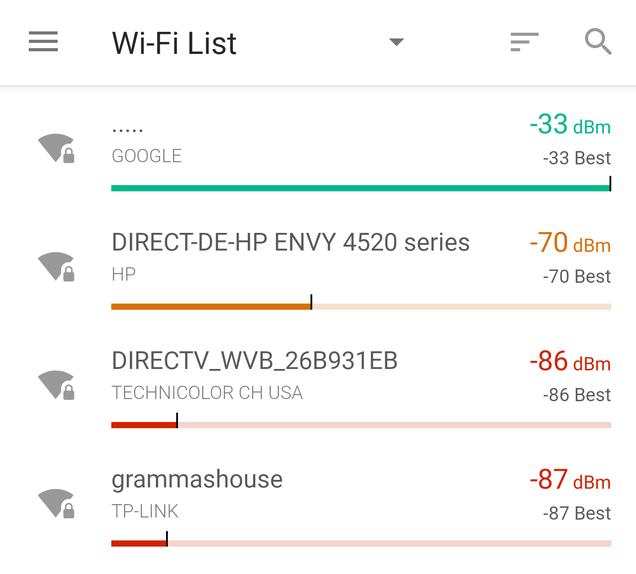Viewport: 636px width, 574px height.
Task: Open the hamburger navigation menu
Action: coord(43,41)
